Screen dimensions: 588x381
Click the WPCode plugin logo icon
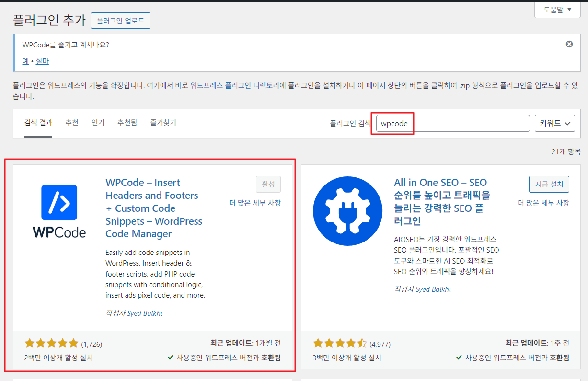[x=59, y=211]
